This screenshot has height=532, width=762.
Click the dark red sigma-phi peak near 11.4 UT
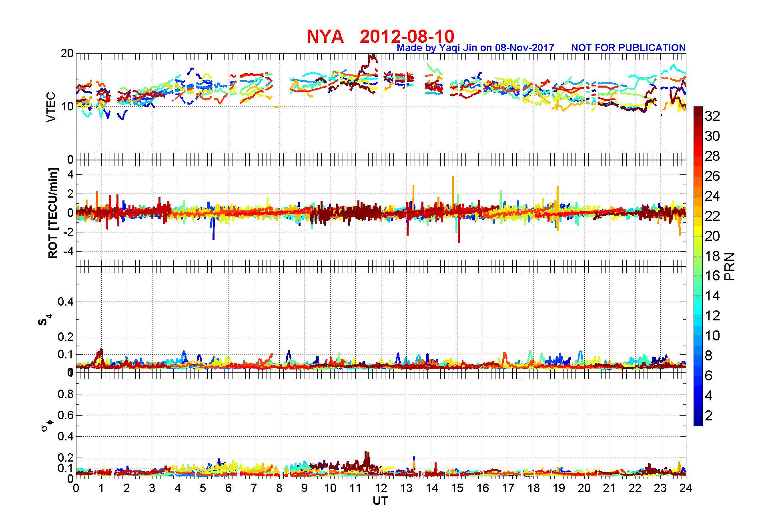pyautogui.click(x=366, y=459)
